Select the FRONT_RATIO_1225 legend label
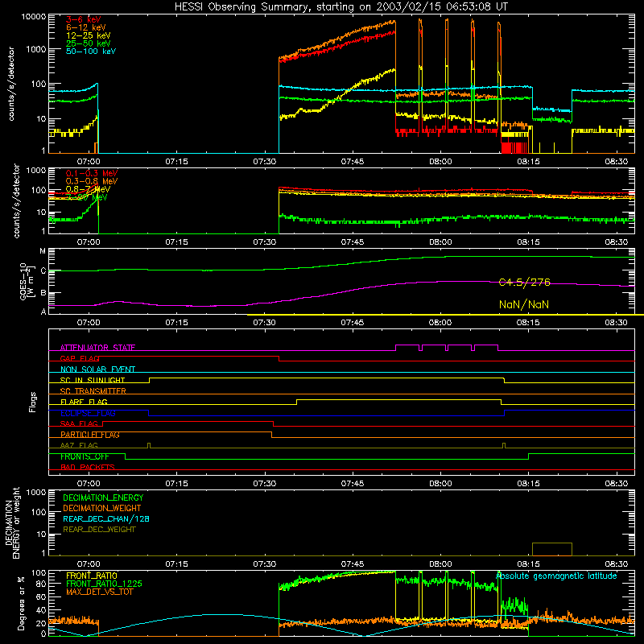 pos(104,584)
